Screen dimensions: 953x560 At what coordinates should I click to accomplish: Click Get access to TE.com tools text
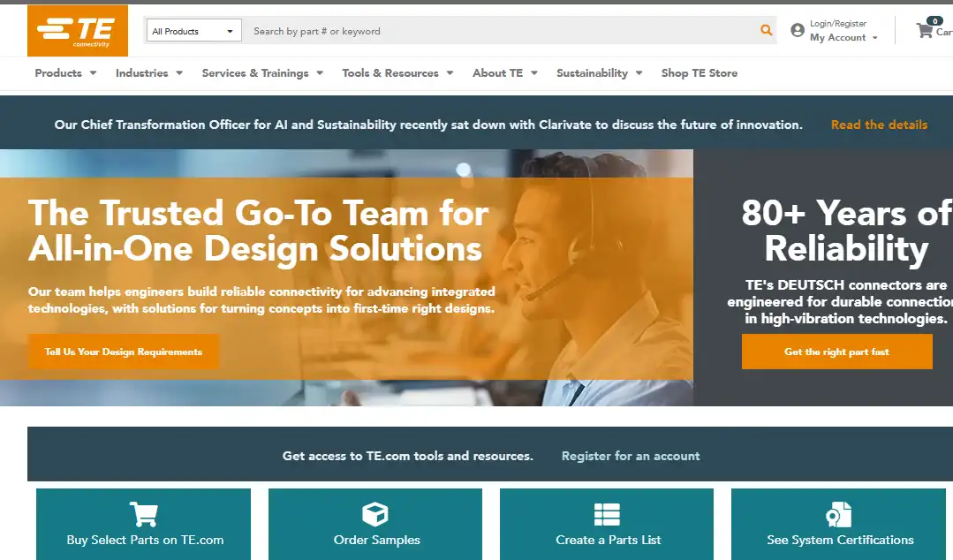[408, 456]
